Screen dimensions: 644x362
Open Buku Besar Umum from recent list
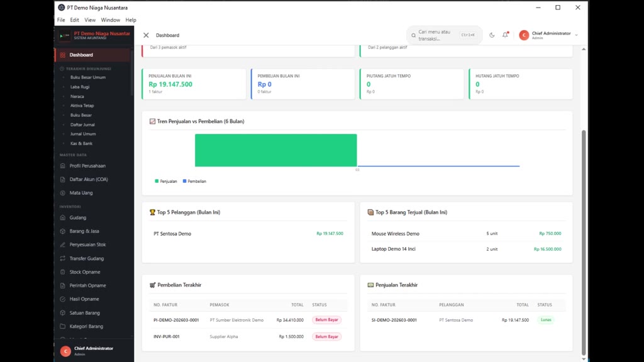coord(88,77)
